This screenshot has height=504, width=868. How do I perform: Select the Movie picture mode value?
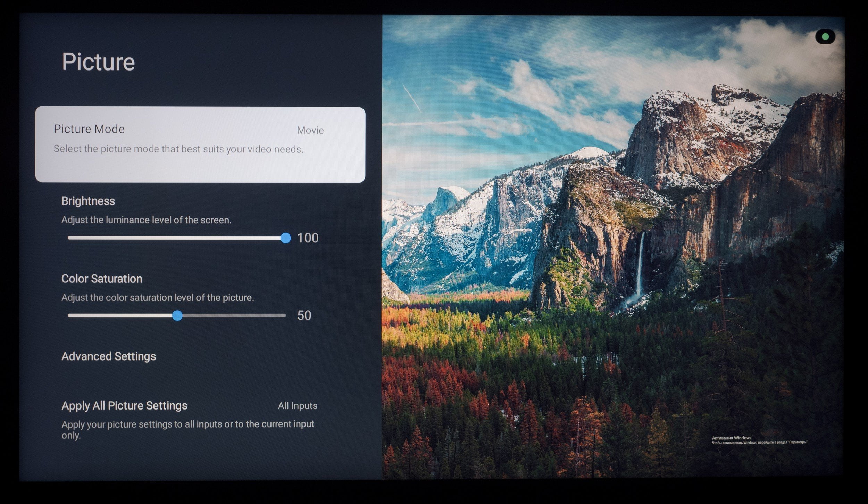310,130
